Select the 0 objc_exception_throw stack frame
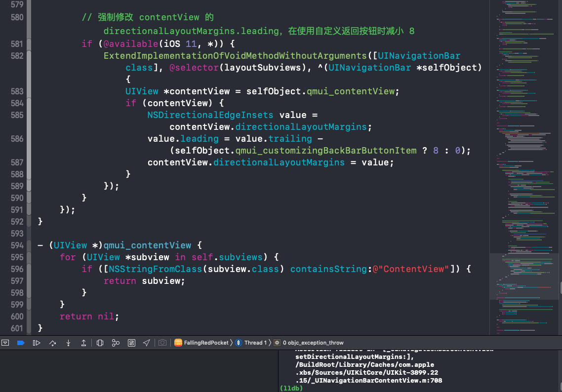The height and width of the screenshot is (392, 562). pyautogui.click(x=309, y=343)
